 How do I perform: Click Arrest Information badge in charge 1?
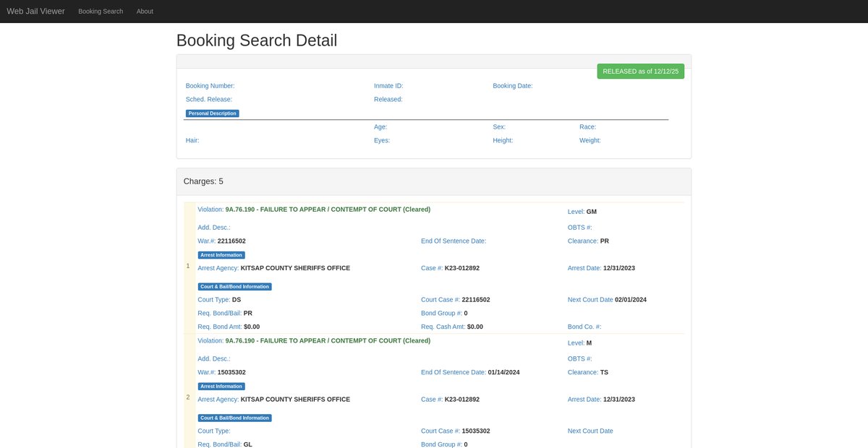click(221, 255)
